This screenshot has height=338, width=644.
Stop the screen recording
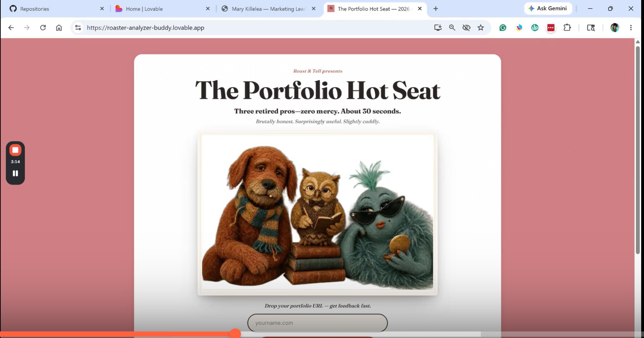[15, 150]
